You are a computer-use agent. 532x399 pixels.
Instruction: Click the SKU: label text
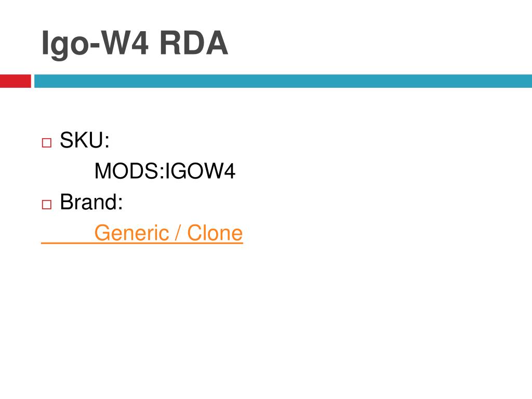(x=85, y=140)
